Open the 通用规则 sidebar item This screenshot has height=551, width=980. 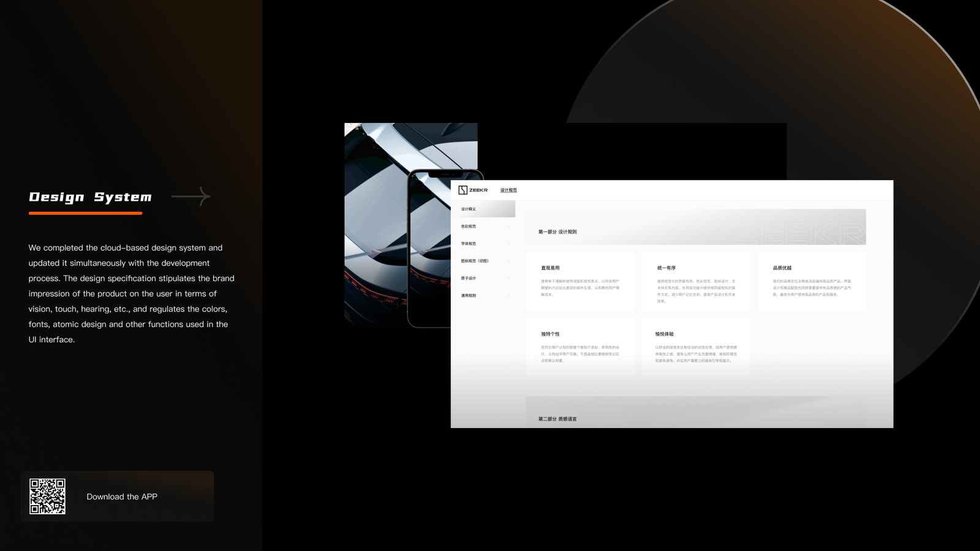(469, 296)
